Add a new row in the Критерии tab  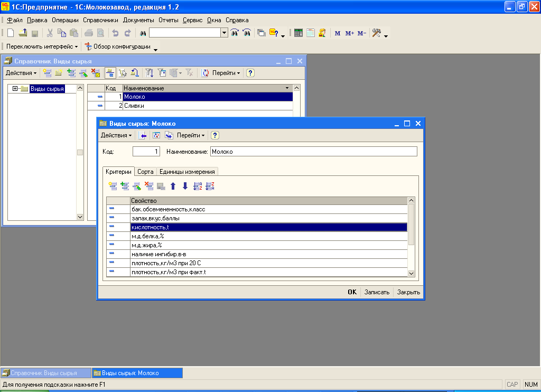(113, 186)
